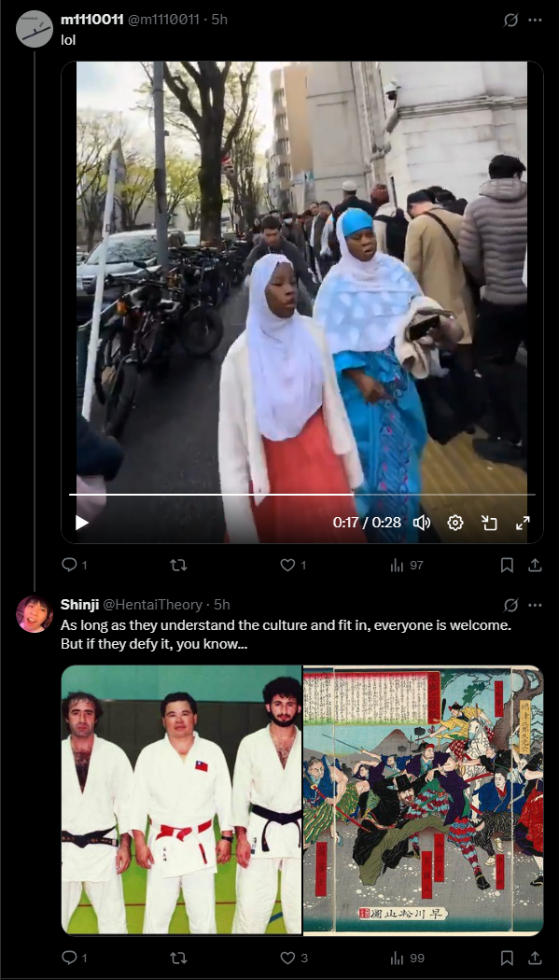Screen dimensions: 559x980
Task: Open more options on Shinji's post
Action: point(535,605)
